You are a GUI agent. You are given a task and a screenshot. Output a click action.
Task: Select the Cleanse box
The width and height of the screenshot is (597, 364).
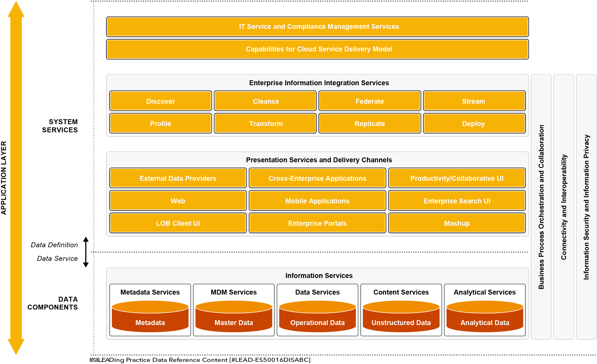tap(265, 101)
